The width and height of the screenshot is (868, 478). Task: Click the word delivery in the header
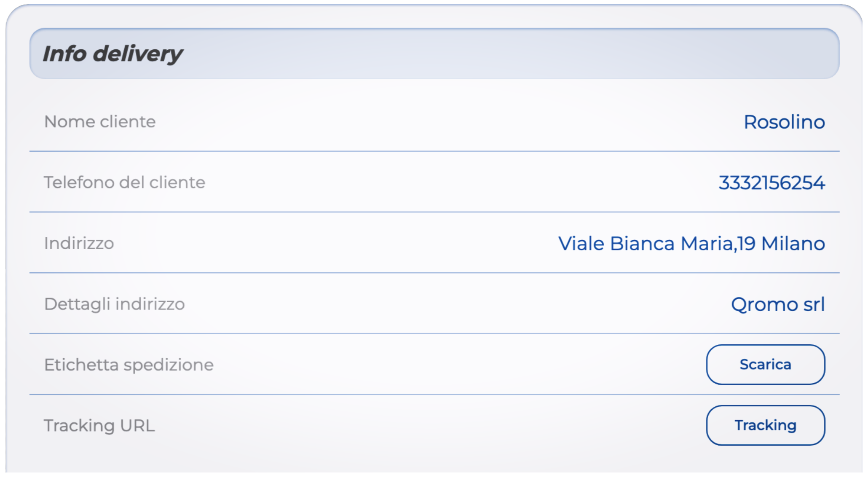click(138, 54)
